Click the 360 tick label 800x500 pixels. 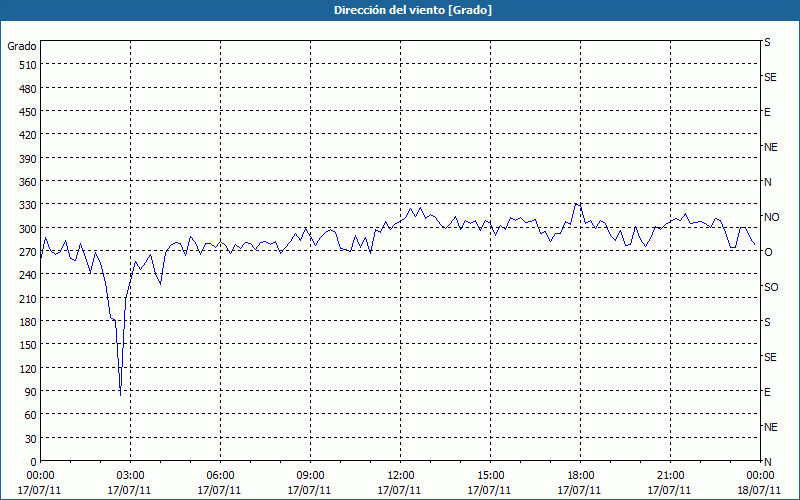pos(28,182)
